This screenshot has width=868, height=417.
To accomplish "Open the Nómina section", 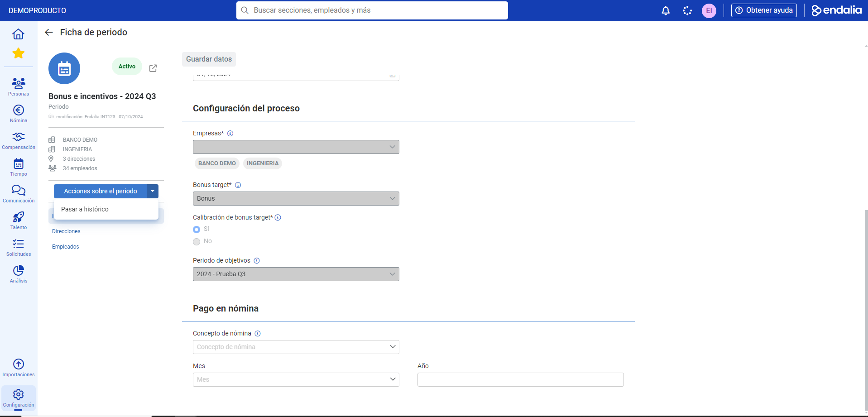I will tap(19, 114).
